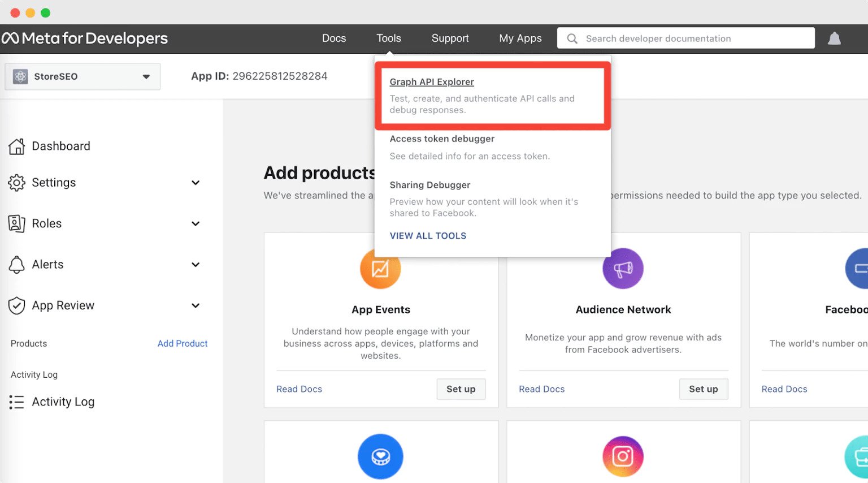Click Set up for App Events
This screenshot has height=483, width=868.
461,389
